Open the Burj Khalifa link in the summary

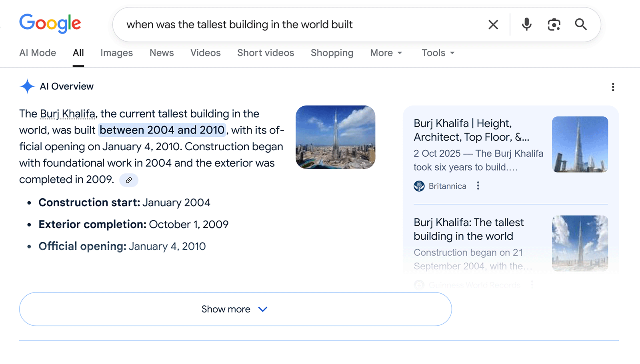(x=67, y=113)
